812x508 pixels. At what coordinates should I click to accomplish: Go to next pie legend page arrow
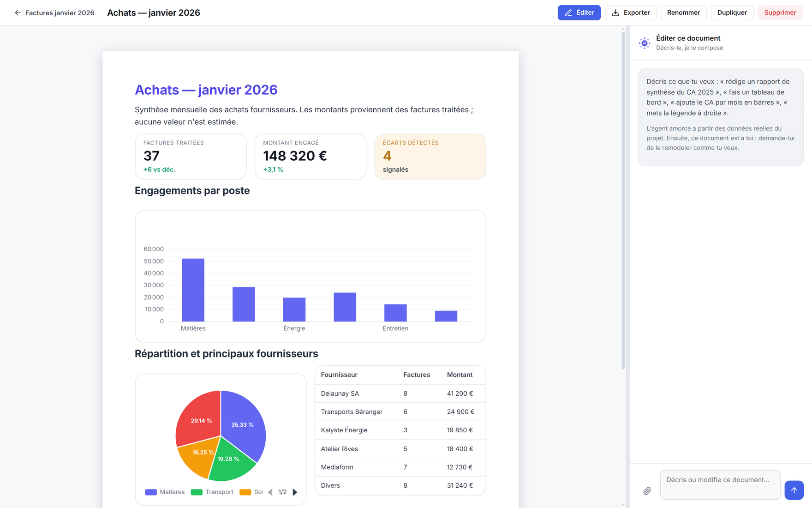click(295, 492)
